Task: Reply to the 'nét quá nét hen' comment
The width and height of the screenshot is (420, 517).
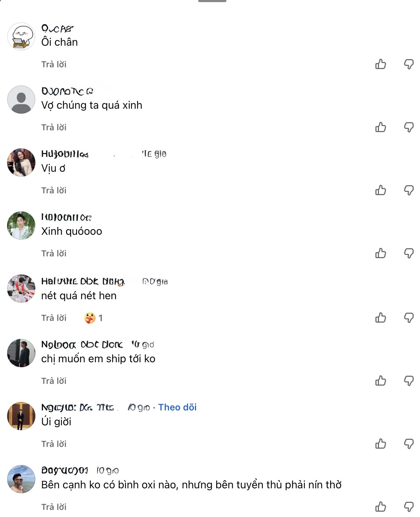Action: [x=54, y=318]
